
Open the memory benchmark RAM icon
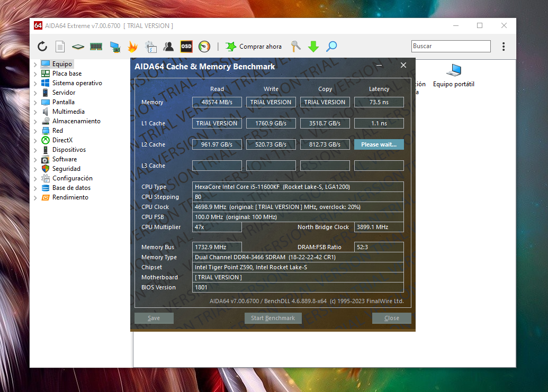[96, 47]
